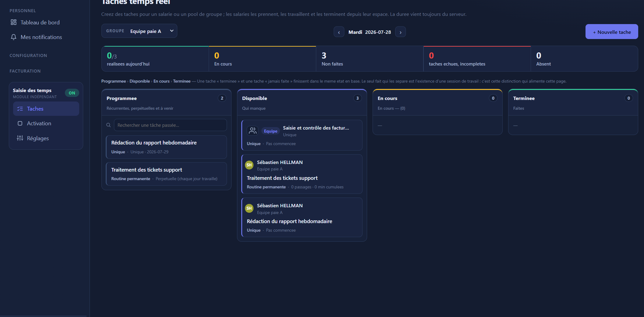
Task: Click the Programmee column header
Action: 166,102
